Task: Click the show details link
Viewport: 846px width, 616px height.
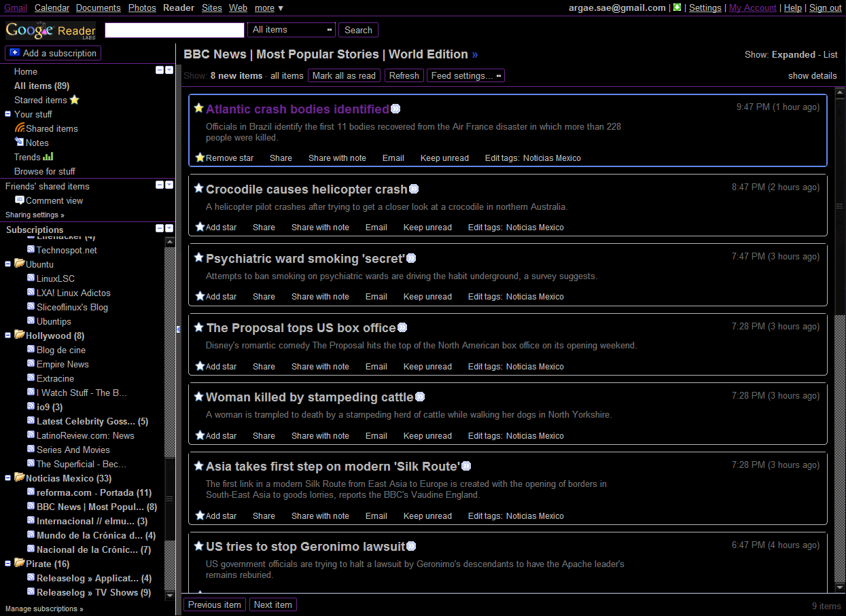Action: point(813,75)
